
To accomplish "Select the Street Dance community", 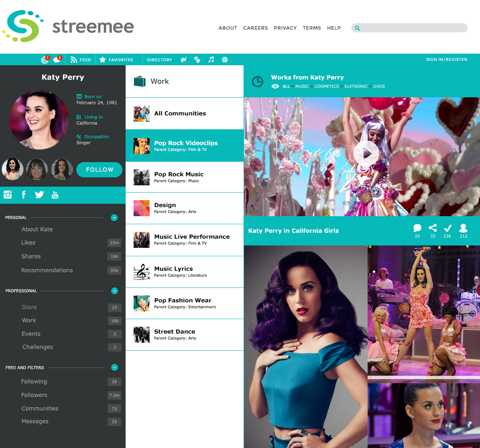I will coord(184,335).
